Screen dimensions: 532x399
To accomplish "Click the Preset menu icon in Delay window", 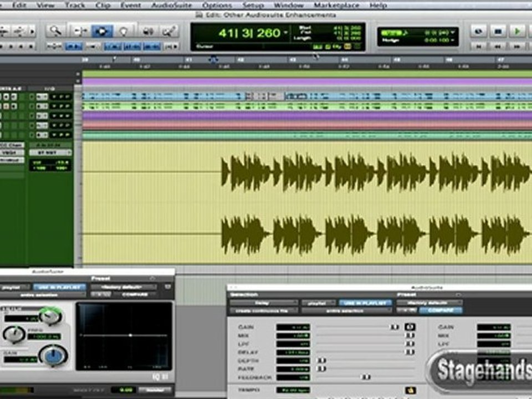I will click(x=458, y=294).
